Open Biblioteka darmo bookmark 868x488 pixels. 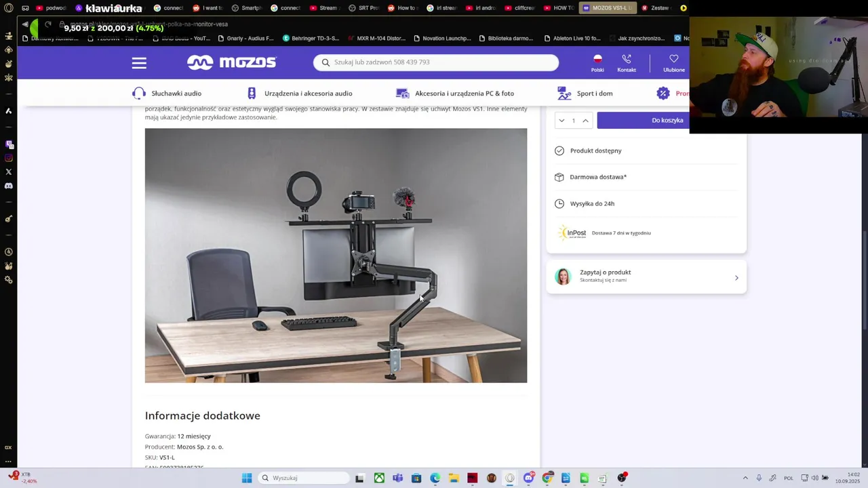[x=506, y=39]
